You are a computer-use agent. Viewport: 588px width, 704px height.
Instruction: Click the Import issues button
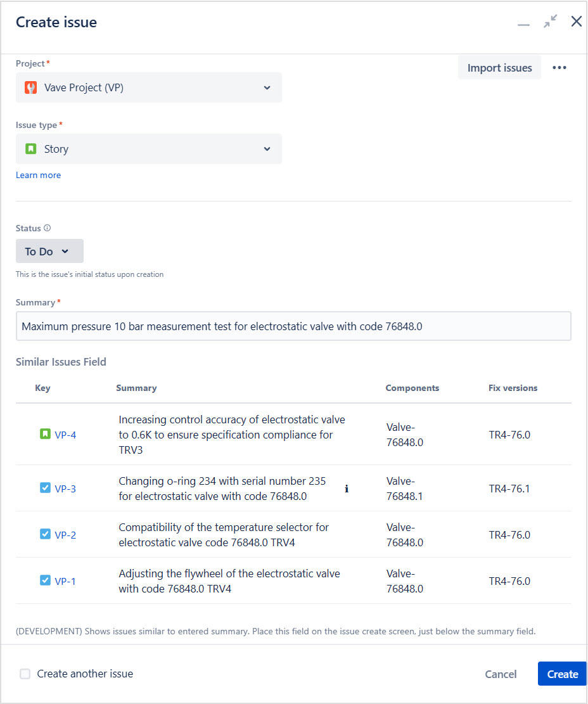(x=499, y=67)
